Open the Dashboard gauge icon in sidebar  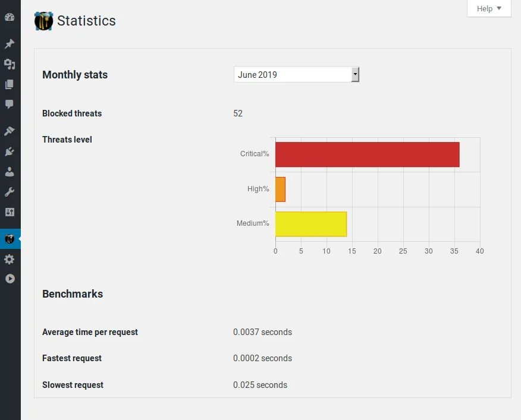click(x=10, y=17)
